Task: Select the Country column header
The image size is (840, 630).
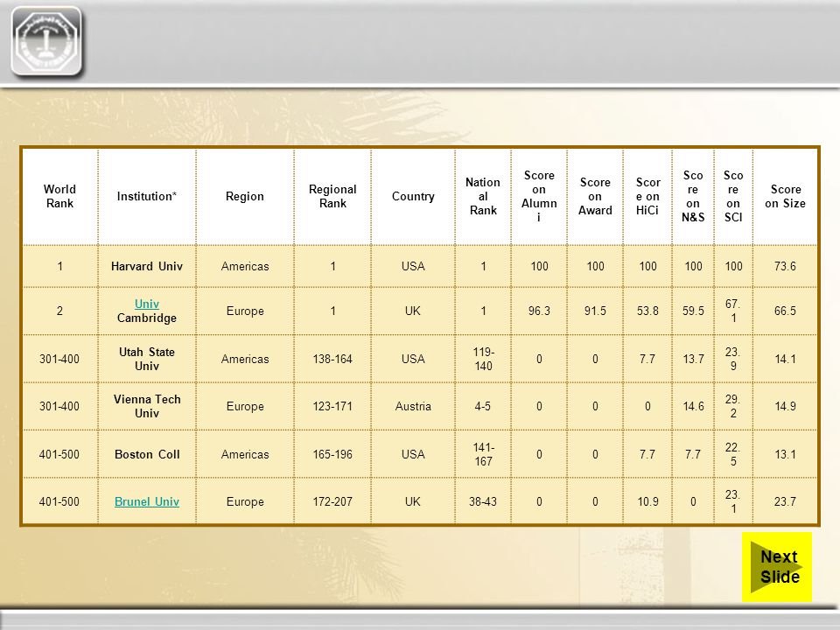Action: (x=413, y=196)
